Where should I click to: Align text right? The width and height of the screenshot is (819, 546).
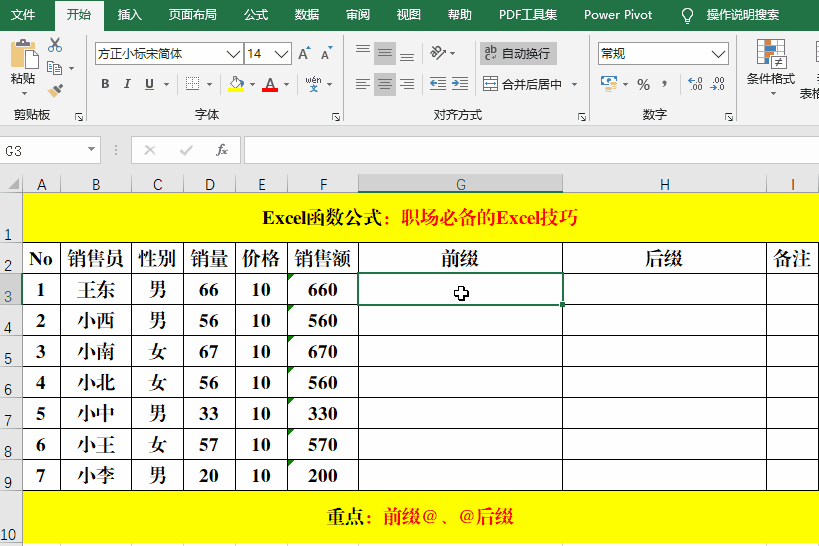407,84
